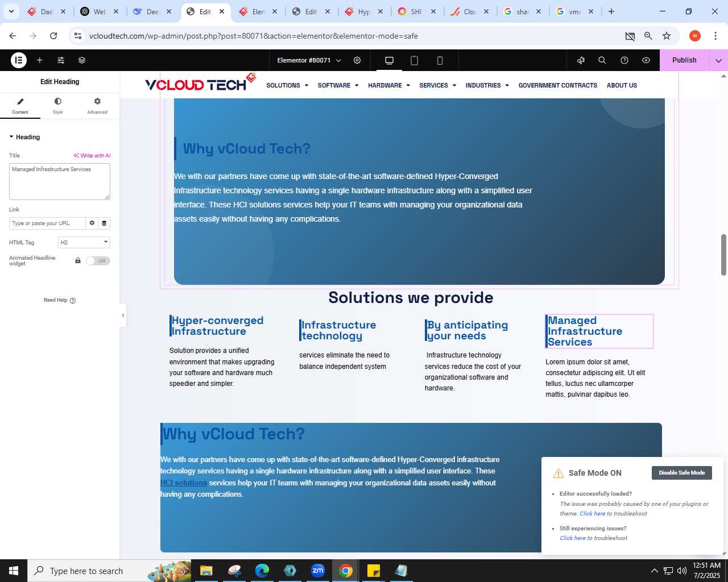Click the Animated Headline lock icon

point(78,261)
